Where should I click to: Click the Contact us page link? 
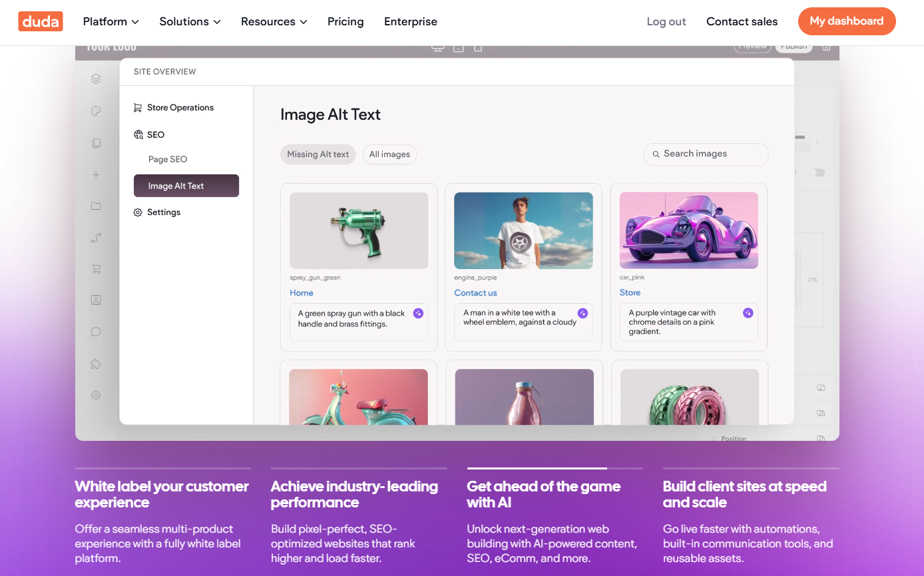click(475, 293)
